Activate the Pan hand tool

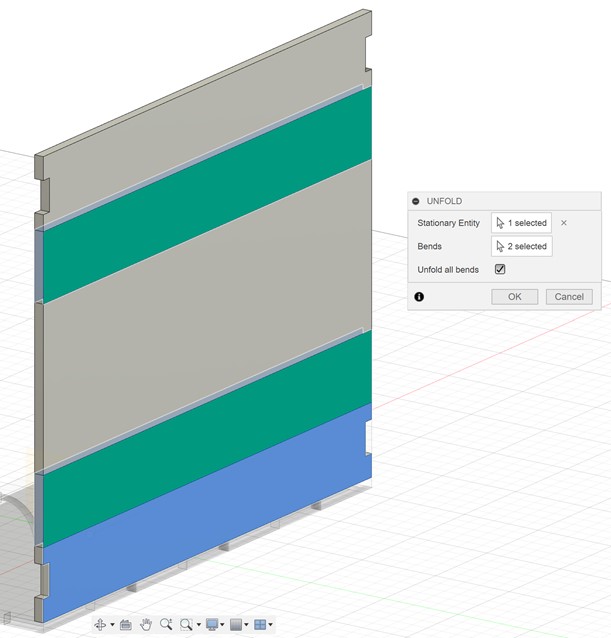[146, 625]
